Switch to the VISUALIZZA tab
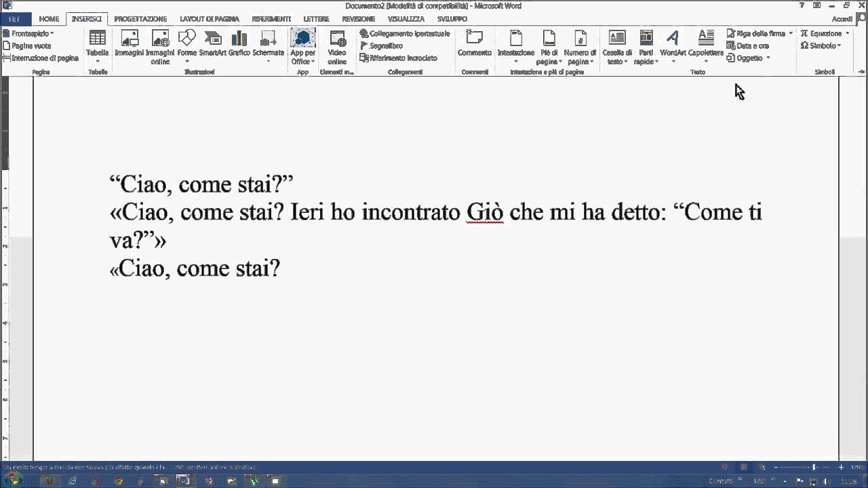868x488 pixels. click(406, 19)
